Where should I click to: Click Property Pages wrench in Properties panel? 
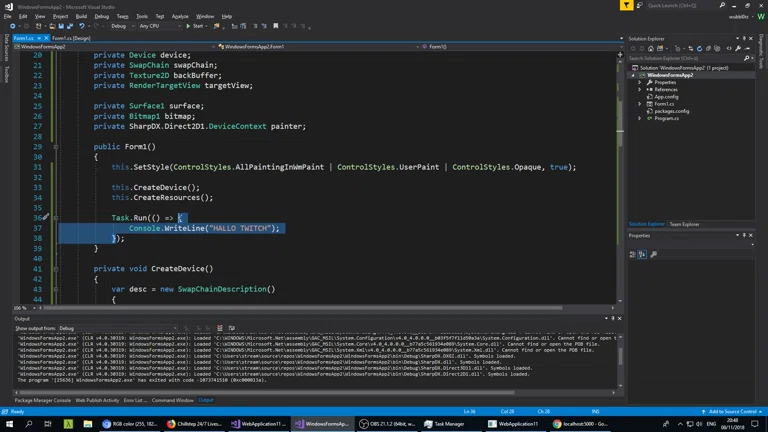click(x=653, y=254)
